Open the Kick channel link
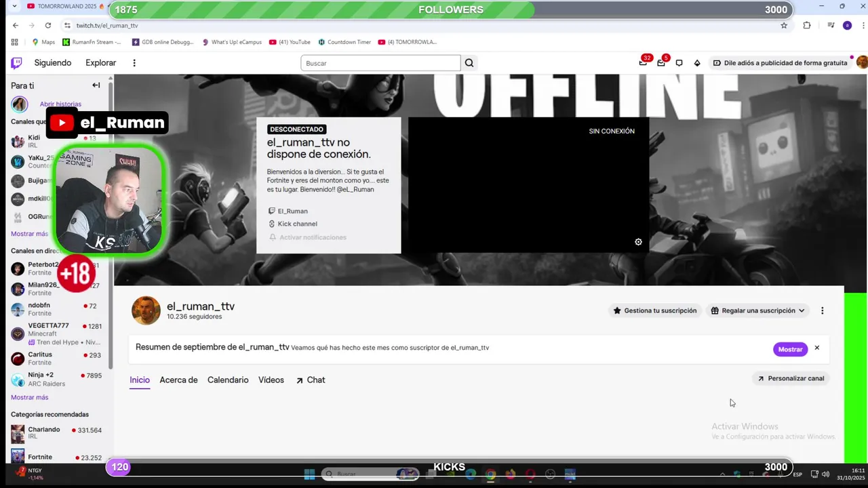Image resolution: width=868 pixels, height=488 pixels. (x=293, y=224)
